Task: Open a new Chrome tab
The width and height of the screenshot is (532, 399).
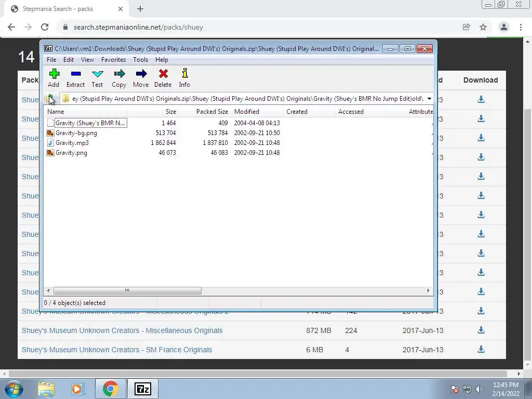Action: (x=140, y=9)
